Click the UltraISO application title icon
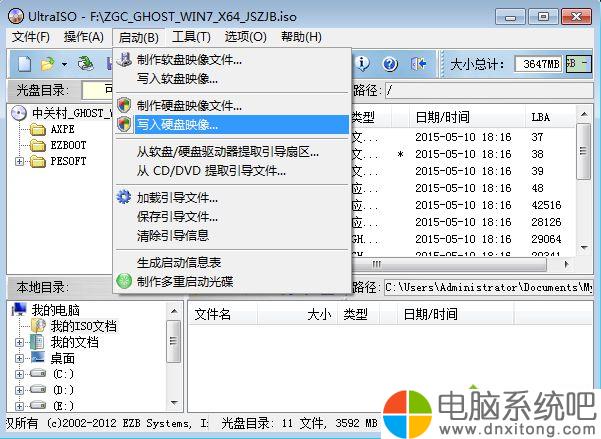Image resolution: width=601 pixels, height=439 pixels. [x=16, y=16]
